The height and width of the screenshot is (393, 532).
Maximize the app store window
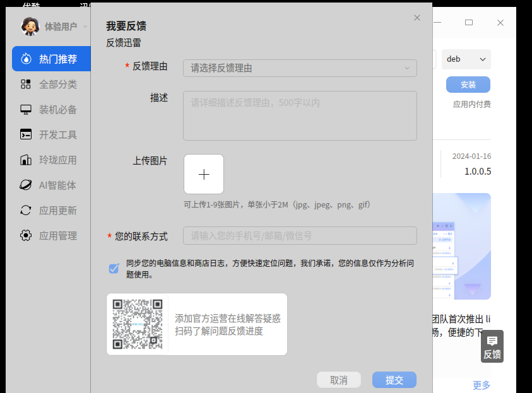coord(469,22)
